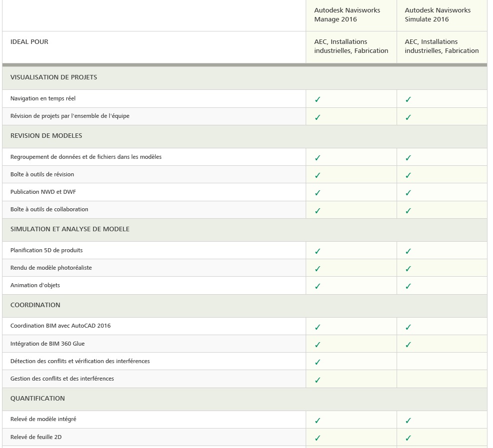Click the AEC industries cell under Manage 2016
Viewport: 493px width, 448px height.
coord(351,46)
